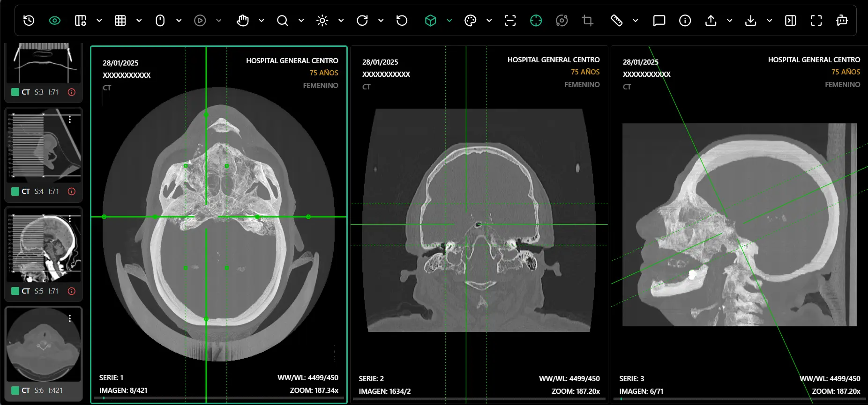Open three-dot menu on S:5 thumbnail
Image resolution: width=868 pixels, height=405 pixels.
(x=70, y=219)
